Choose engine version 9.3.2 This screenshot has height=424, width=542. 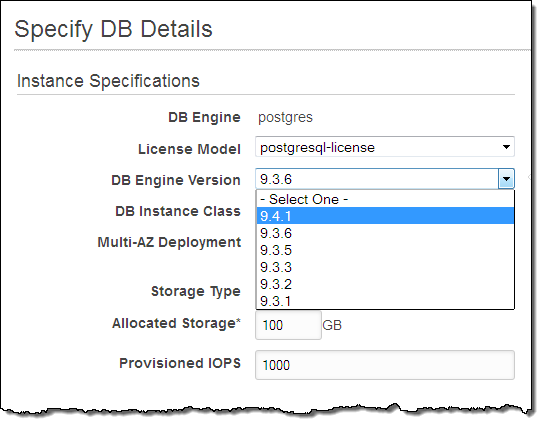(x=385, y=284)
